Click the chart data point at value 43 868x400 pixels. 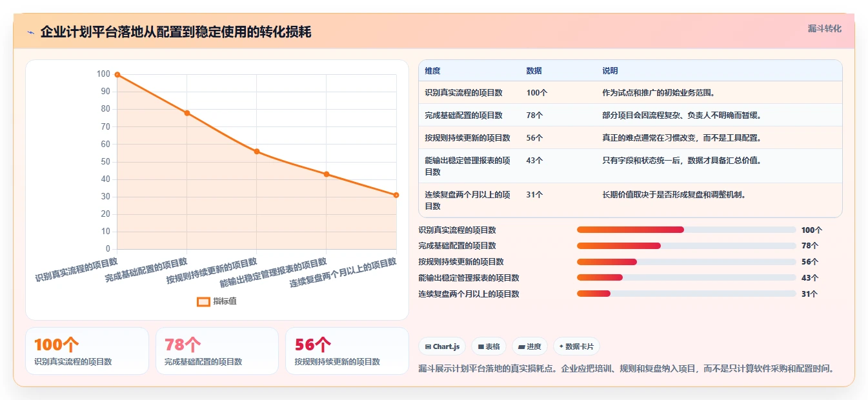click(x=327, y=174)
